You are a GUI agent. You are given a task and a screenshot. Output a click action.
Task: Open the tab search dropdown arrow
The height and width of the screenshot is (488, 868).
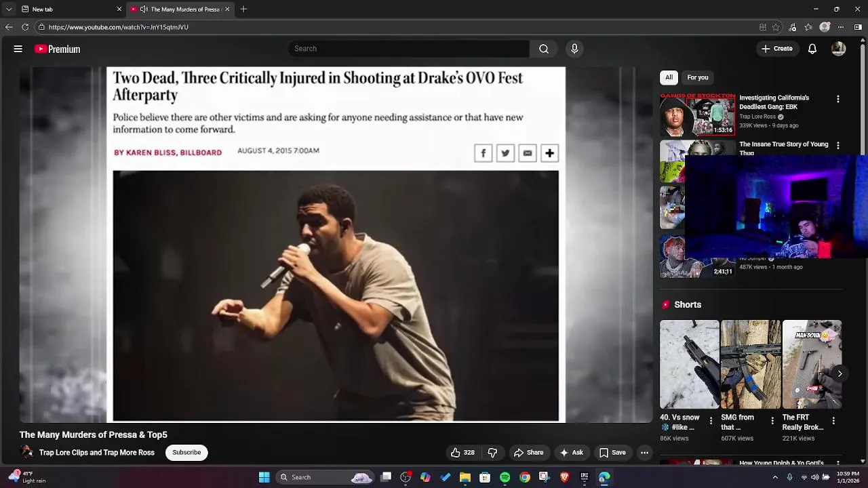click(8, 9)
